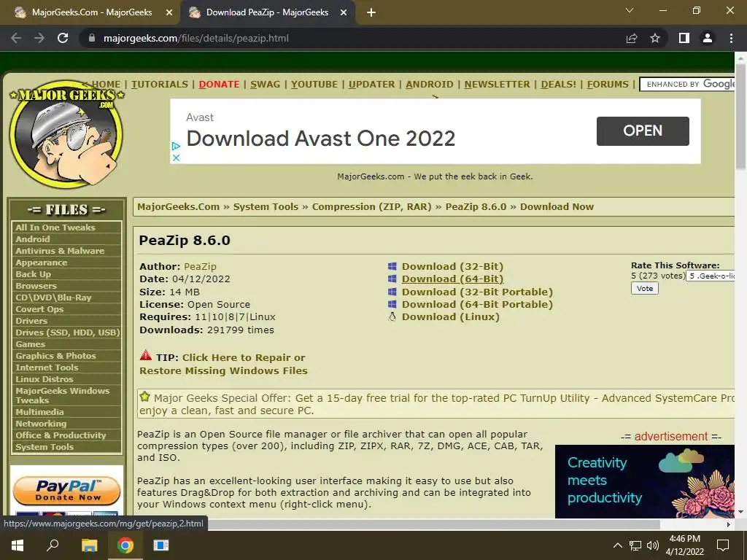Screen dimensions: 747x560
Task: Show hidden system tray icons
Action: pyautogui.click(x=617, y=545)
